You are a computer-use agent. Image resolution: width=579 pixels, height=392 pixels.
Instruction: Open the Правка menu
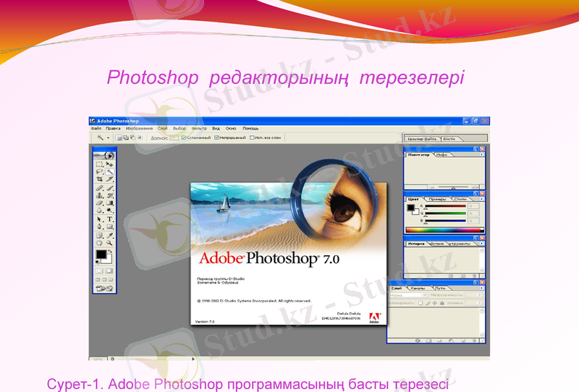(113, 129)
